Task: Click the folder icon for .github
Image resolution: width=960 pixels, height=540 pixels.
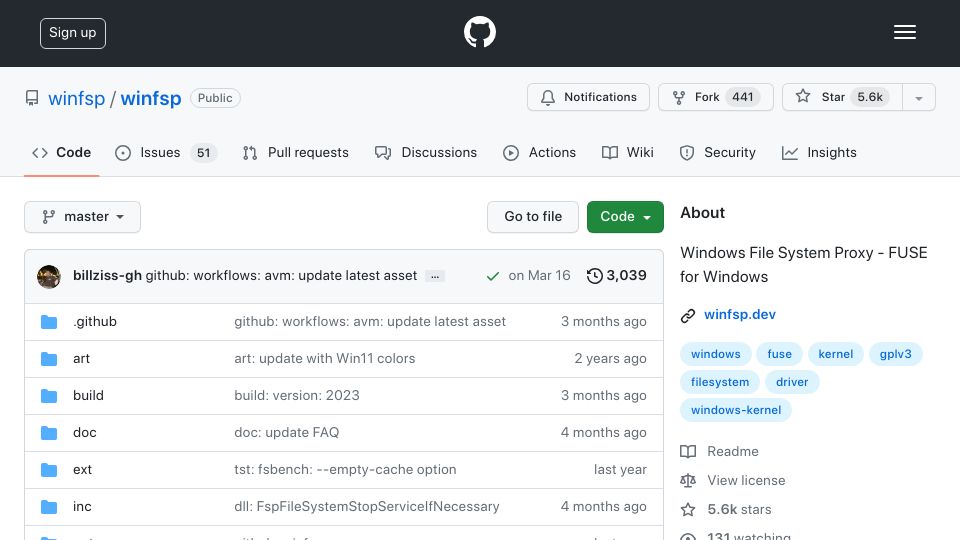Action: (49, 322)
